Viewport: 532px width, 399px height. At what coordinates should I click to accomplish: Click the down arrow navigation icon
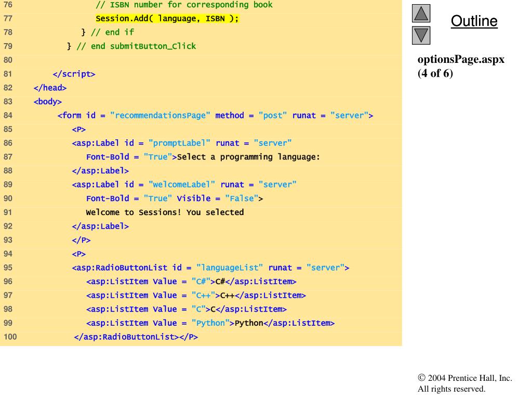tap(421, 36)
